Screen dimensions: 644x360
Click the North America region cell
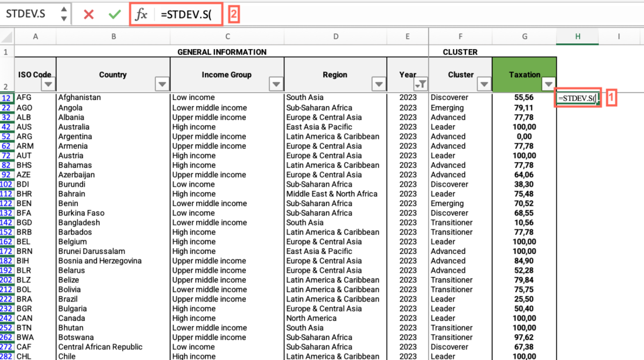coord(336,318)
